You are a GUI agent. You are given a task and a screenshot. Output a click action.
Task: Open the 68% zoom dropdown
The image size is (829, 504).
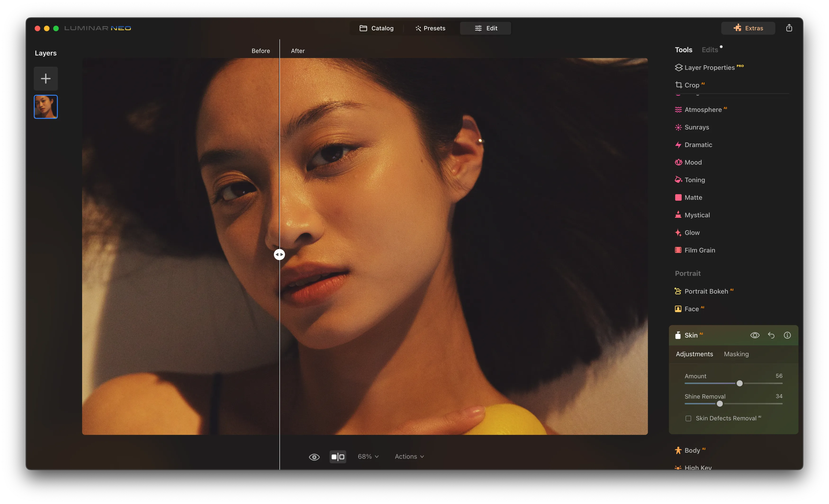(x=368, y=457)
